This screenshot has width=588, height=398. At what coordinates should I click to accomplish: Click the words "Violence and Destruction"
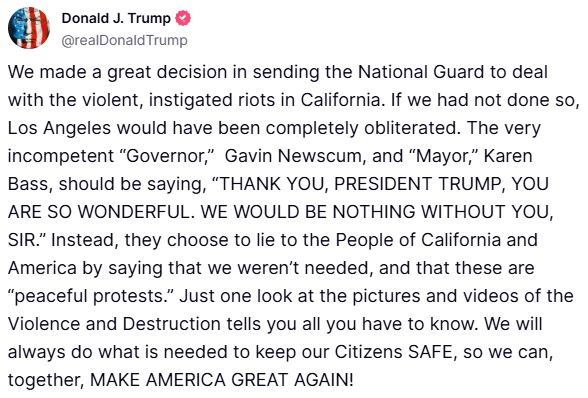click(x=114, y=324)
